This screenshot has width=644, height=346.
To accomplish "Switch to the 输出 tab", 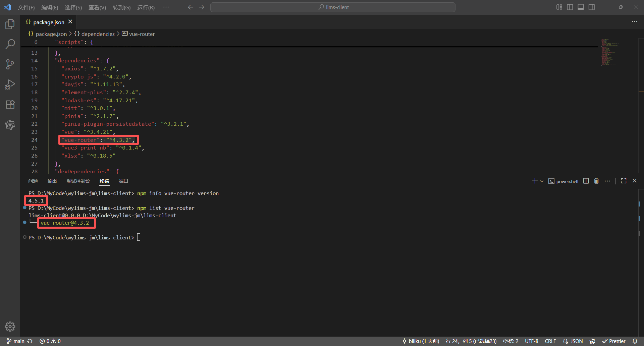I will [52, 181].
